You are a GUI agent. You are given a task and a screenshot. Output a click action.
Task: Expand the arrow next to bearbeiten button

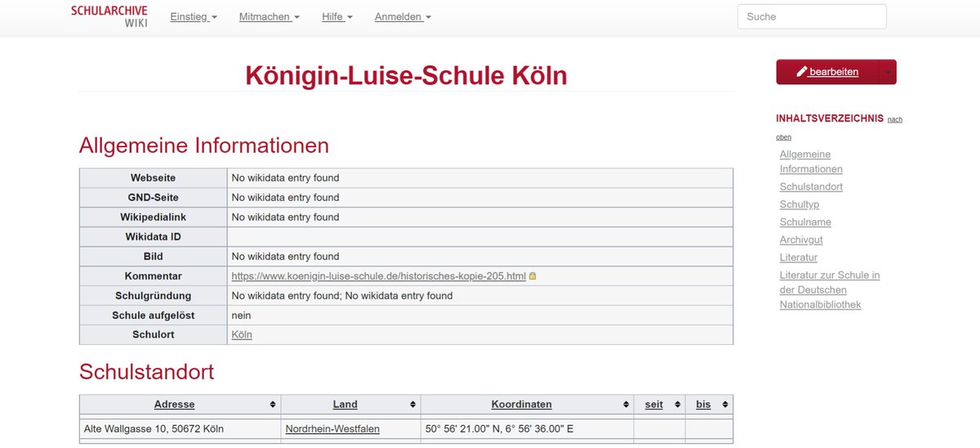[889, 72]
